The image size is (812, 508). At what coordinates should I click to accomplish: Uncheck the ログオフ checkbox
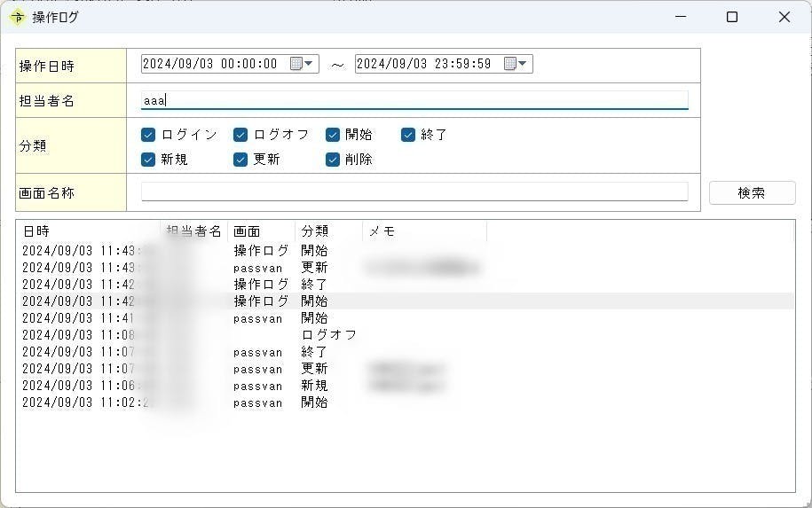click(x=240, y=135)
